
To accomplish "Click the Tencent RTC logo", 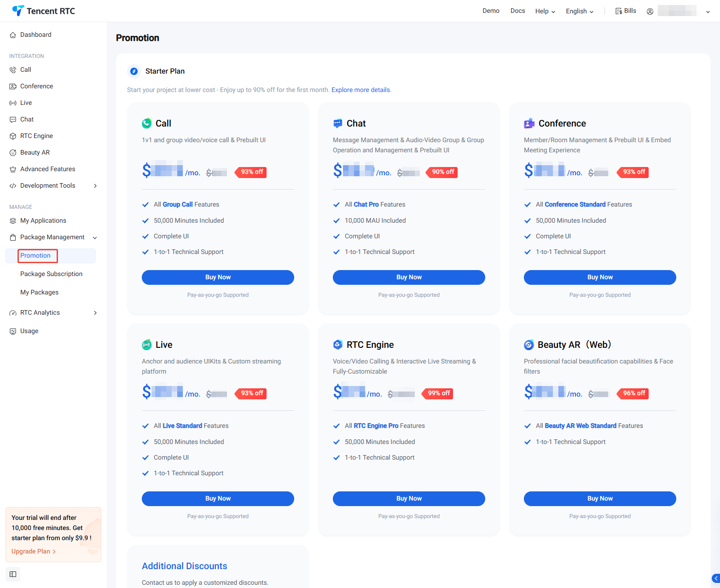I will tap(43, 11).
